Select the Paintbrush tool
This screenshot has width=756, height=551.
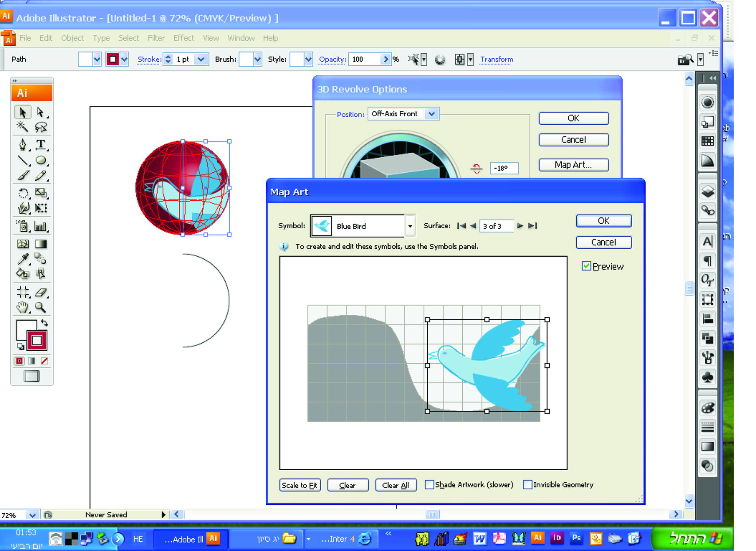coord(23,176)
